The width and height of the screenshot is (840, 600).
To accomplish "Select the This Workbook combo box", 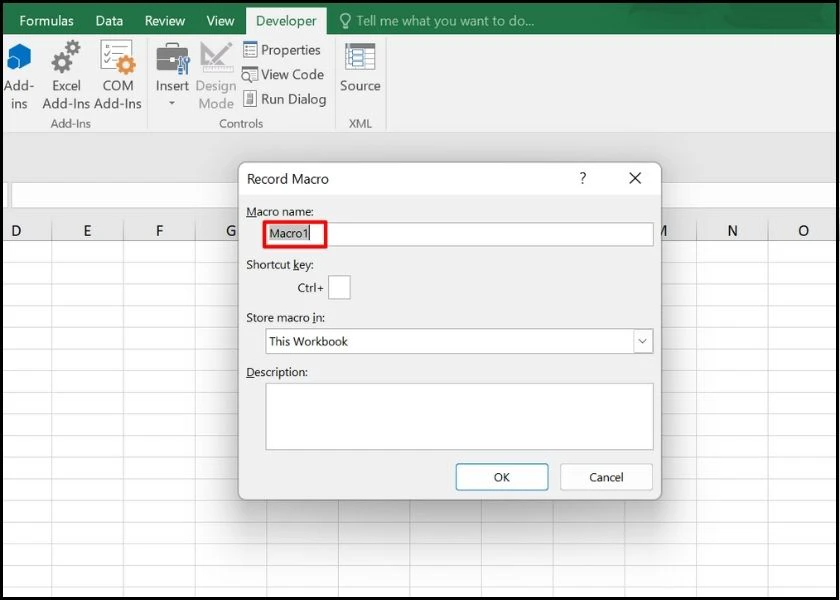I will click(x=459, y=341).
